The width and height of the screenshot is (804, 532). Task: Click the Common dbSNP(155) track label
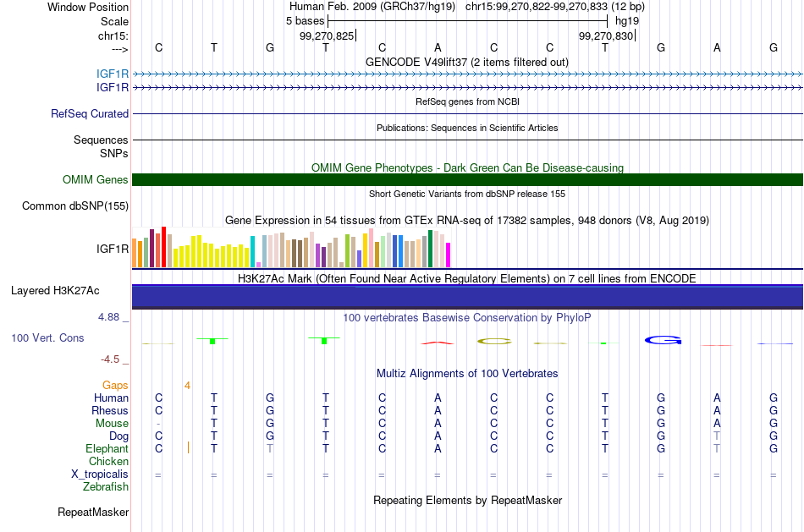coord(75,206)
